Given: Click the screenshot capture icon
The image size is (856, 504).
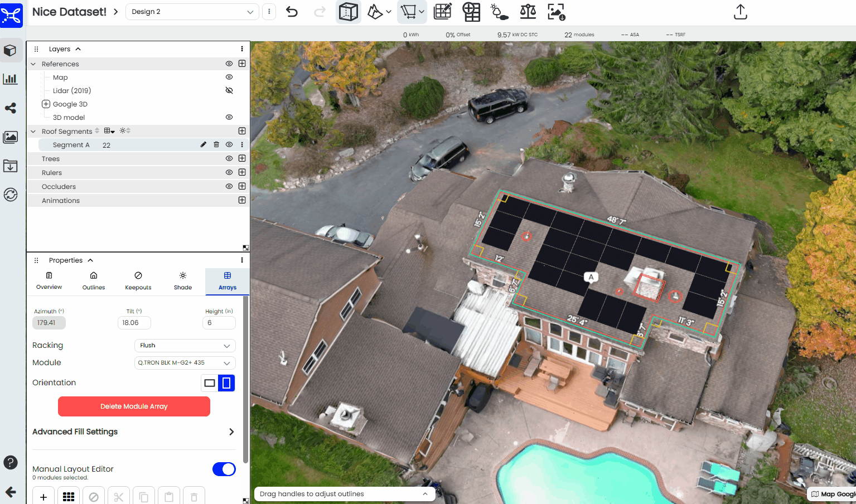Looking at the screenshot, I should tap(555, 12).
